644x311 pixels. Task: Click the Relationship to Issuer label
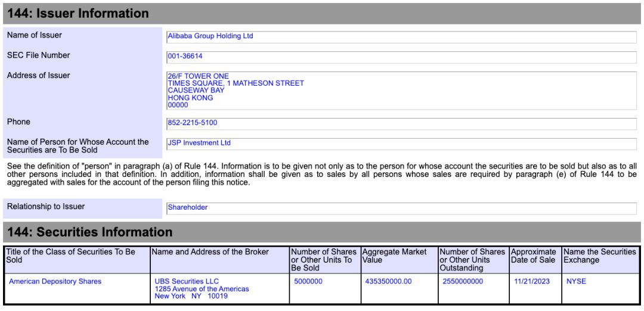point(46,207)
